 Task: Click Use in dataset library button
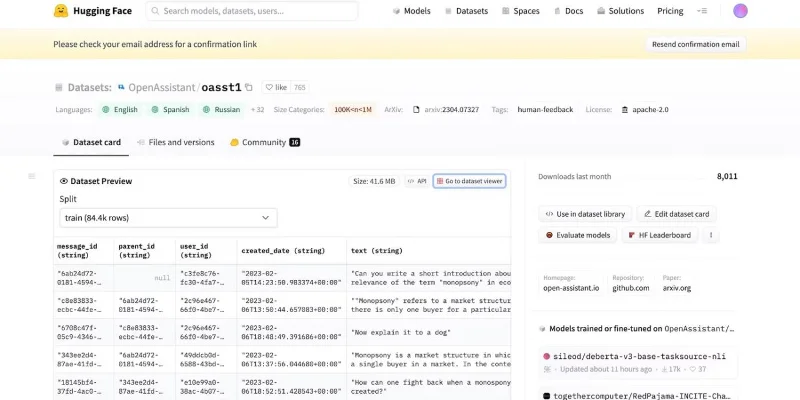click(585, 214)
